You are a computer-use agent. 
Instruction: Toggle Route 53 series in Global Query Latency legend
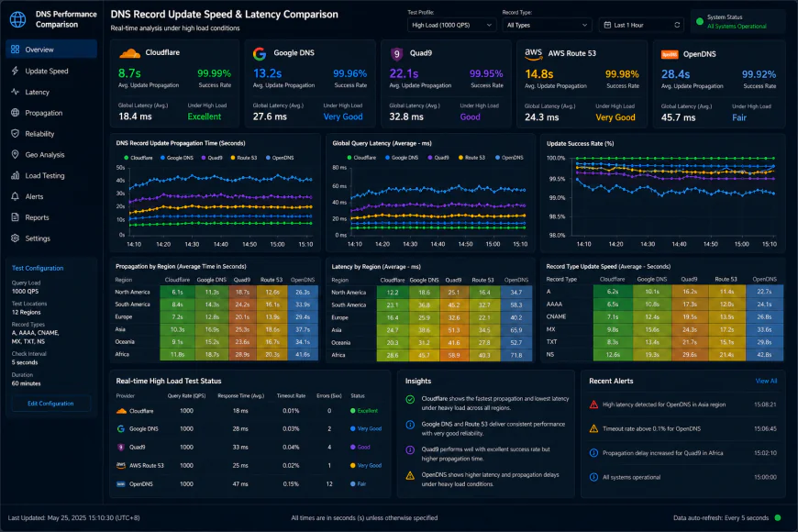point(471,158)
